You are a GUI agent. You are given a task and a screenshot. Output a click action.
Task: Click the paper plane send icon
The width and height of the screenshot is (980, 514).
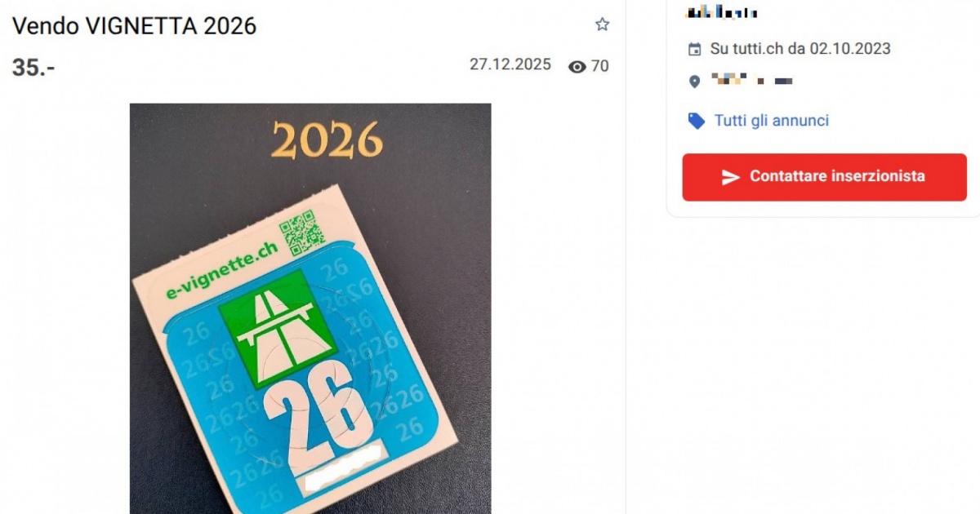pyautogui.click(x=731, y=177)
